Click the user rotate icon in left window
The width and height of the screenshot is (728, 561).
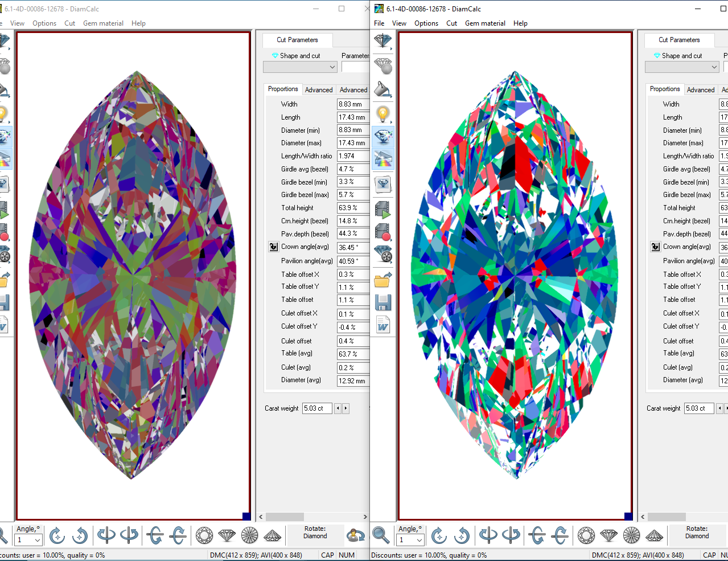[356, 535]
